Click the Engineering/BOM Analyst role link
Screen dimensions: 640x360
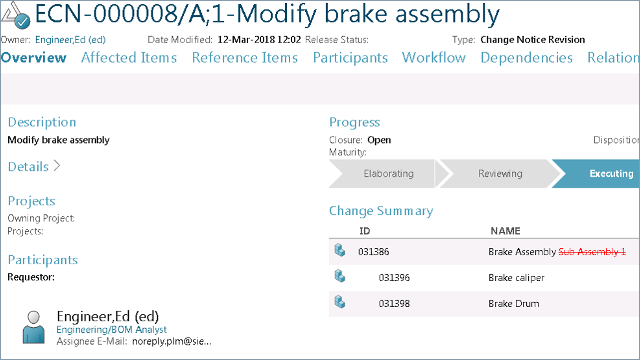[x=111, y=329]
